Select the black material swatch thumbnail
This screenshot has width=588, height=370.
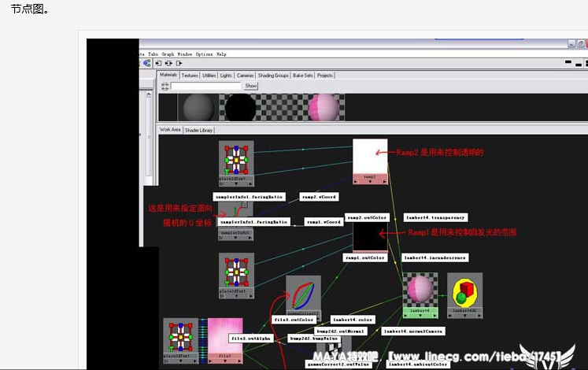click(241, 107)
